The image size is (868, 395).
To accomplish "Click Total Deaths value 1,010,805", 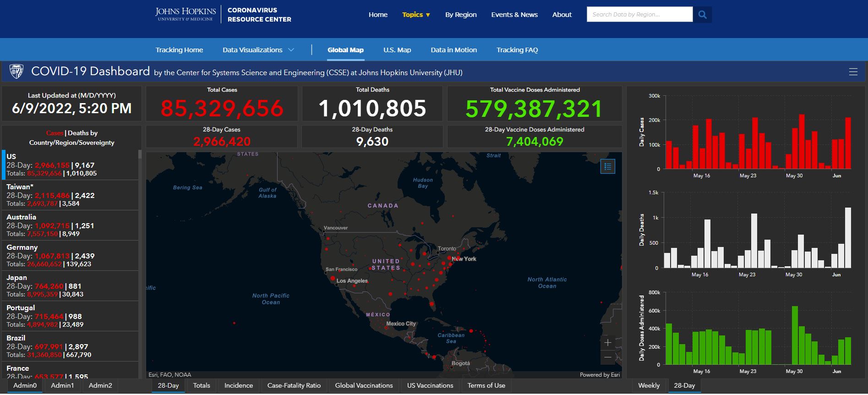I will point(372,109).
